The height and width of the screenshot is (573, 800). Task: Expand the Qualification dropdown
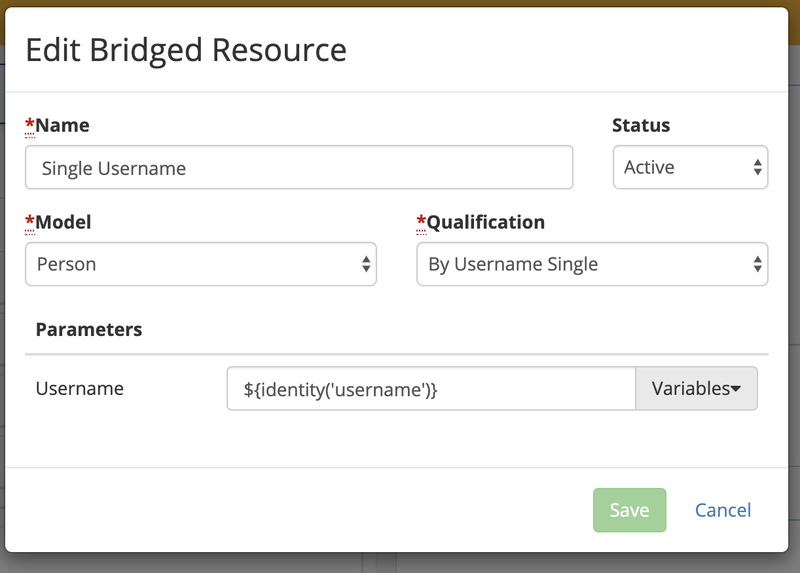[591, 265]
